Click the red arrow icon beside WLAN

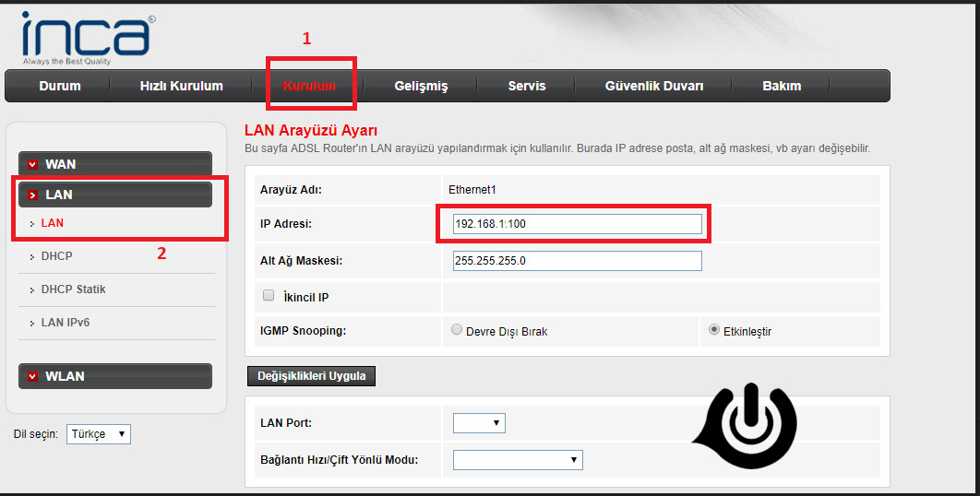pyautogui.click(x=33, y=377)
